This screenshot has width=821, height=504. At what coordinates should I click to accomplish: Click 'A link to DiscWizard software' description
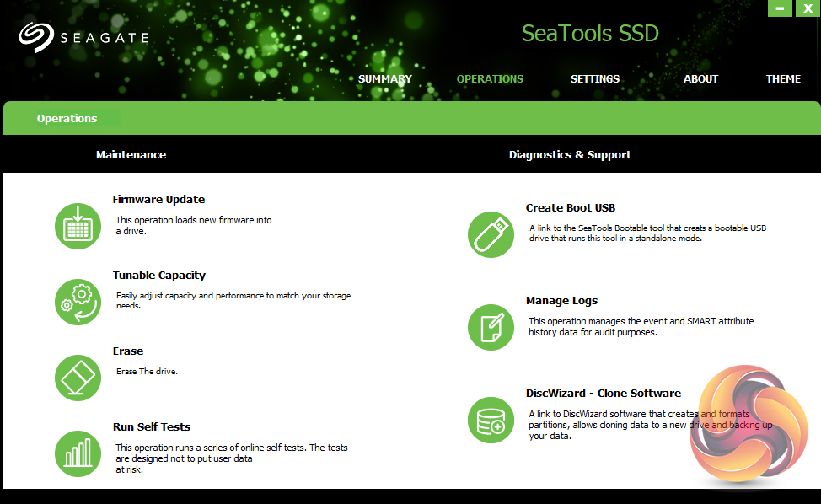pos(650,425)
